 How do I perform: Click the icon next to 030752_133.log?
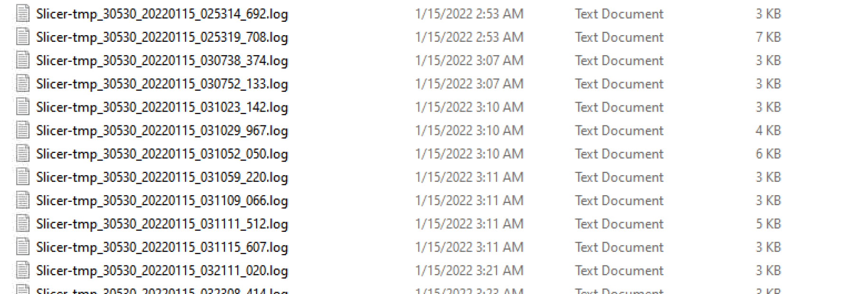click(23, 83)
